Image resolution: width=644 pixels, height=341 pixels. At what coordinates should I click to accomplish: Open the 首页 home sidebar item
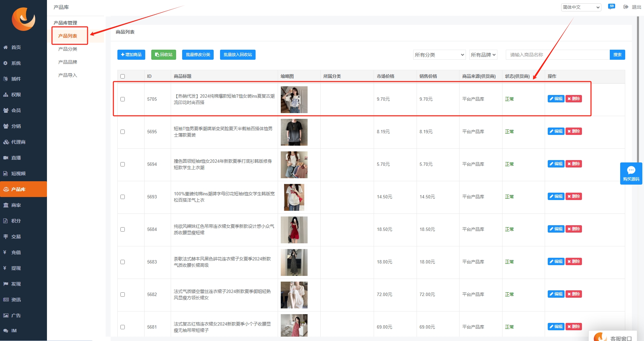click(23, 47)
